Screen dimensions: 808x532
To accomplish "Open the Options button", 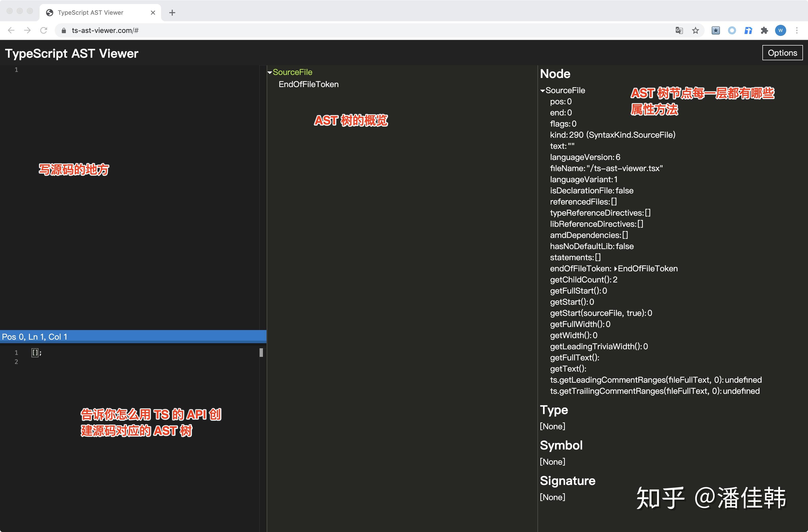I will pos(782,53).
